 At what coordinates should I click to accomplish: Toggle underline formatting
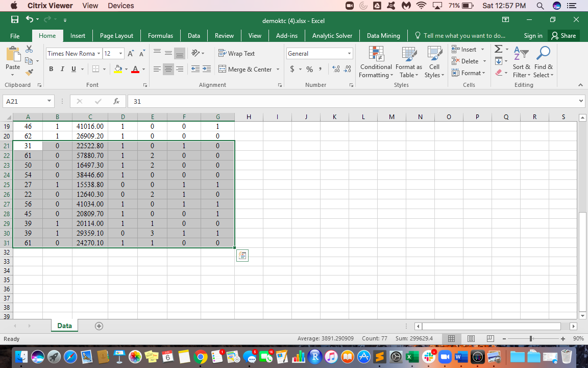click(x=73, y=69)
